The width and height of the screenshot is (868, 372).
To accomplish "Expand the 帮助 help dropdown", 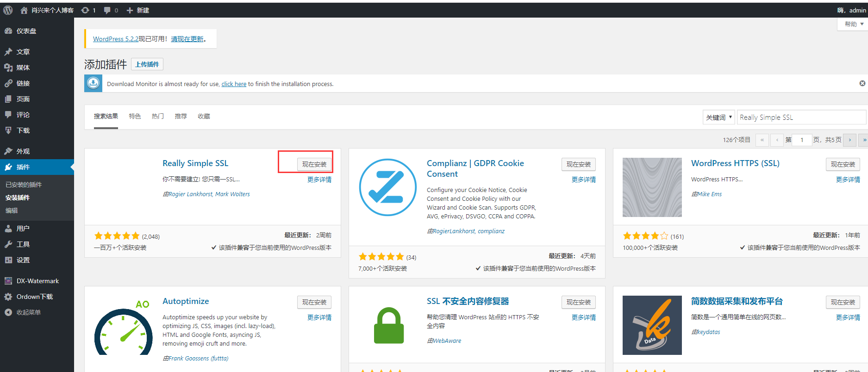I will 853,24.
